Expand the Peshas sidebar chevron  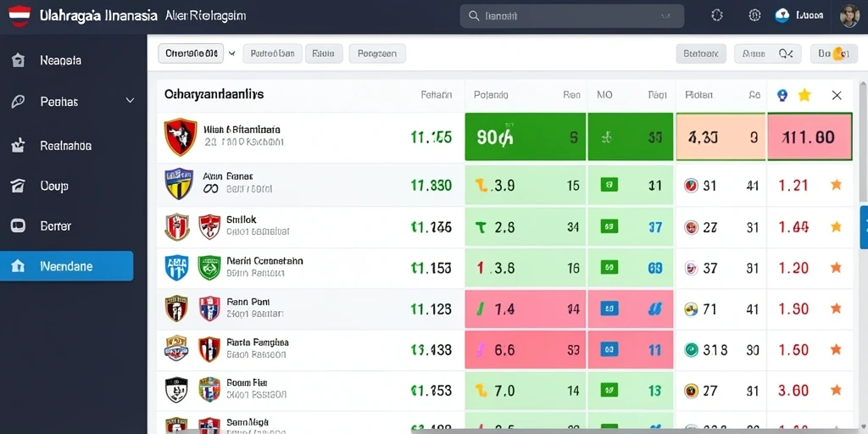point(130,101)
